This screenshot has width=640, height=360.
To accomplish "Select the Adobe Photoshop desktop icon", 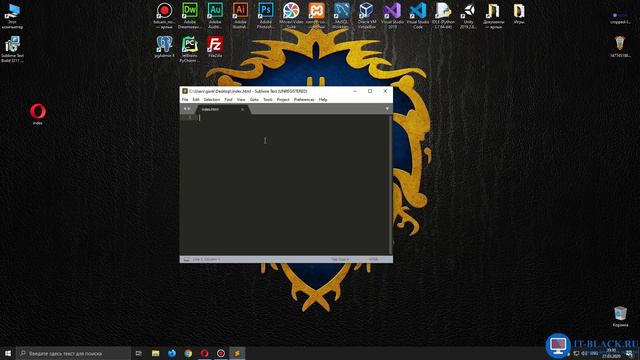I will coord(266,16).
